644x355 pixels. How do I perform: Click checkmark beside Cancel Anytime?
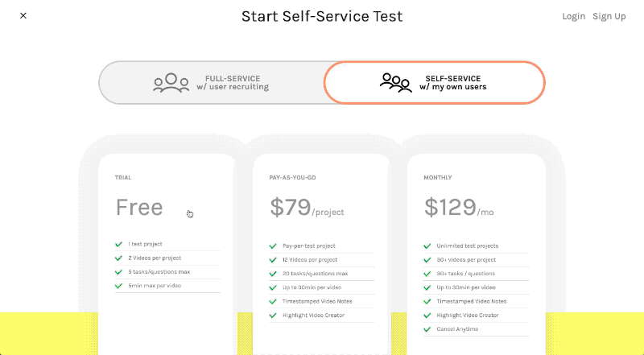427,329
